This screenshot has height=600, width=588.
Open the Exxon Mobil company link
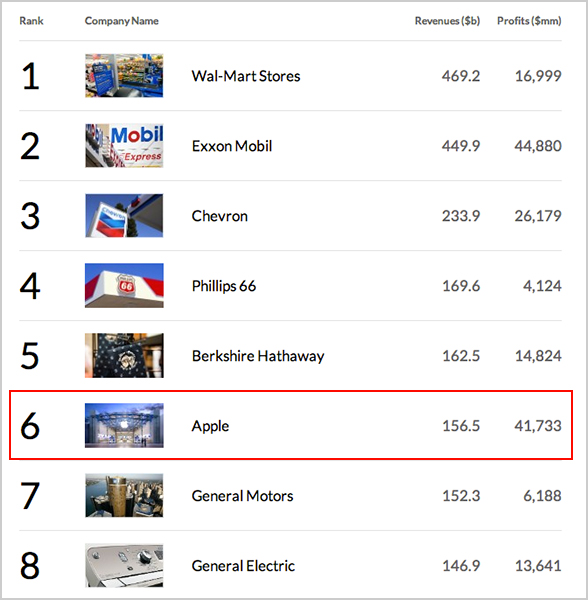[232, 146]
